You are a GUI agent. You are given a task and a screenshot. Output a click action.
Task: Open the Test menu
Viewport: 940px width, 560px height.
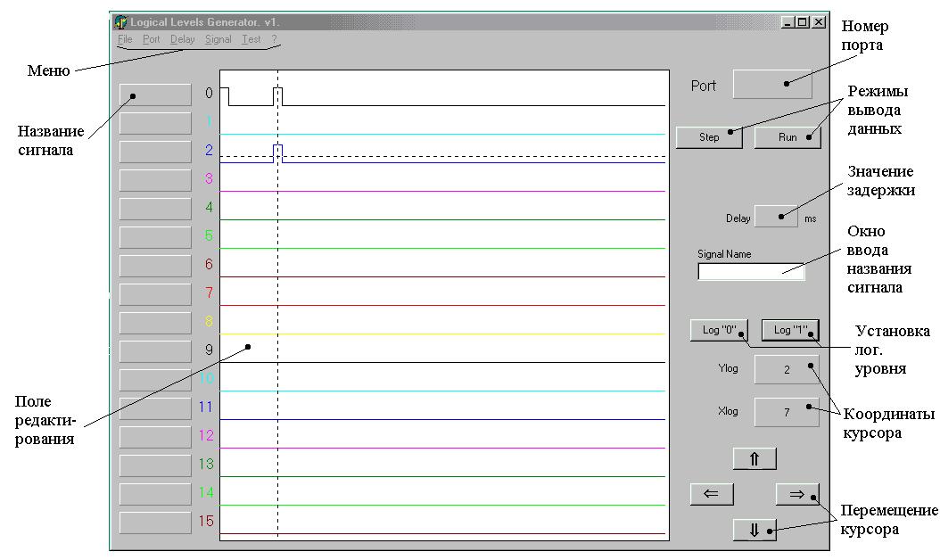click(251, 39)
